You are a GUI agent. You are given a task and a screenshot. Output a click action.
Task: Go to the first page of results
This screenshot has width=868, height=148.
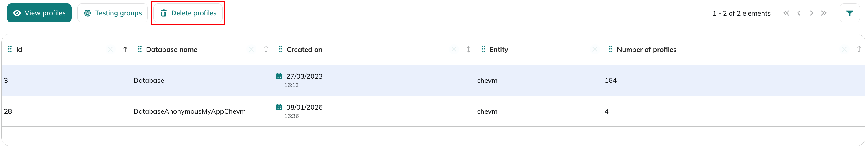tap(786, 13)
